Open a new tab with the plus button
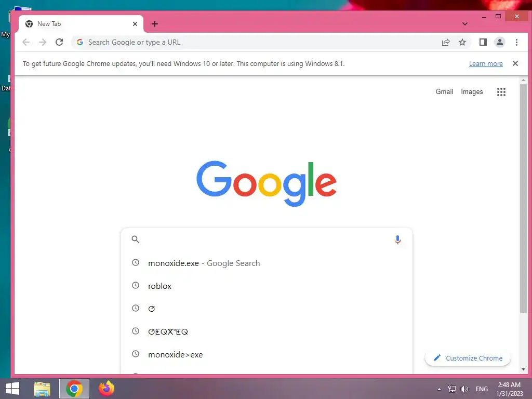Screen dimensions: 532x399 click(155, 24)
